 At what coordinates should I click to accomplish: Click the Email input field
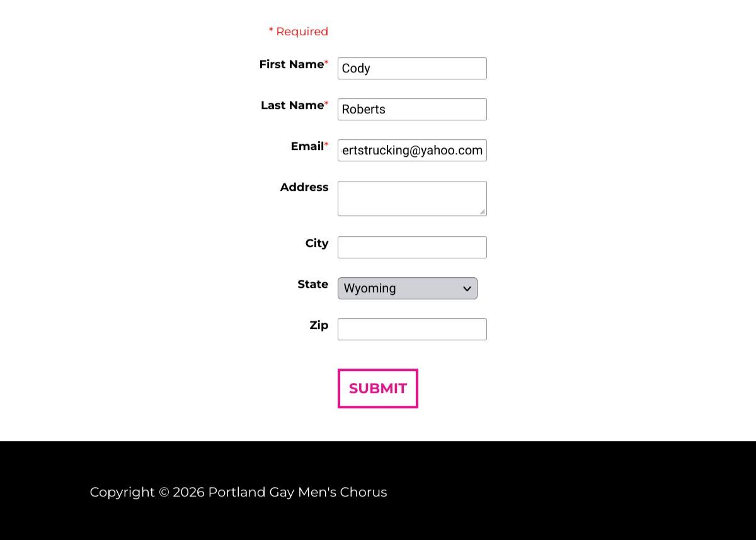tap(412, 151)
